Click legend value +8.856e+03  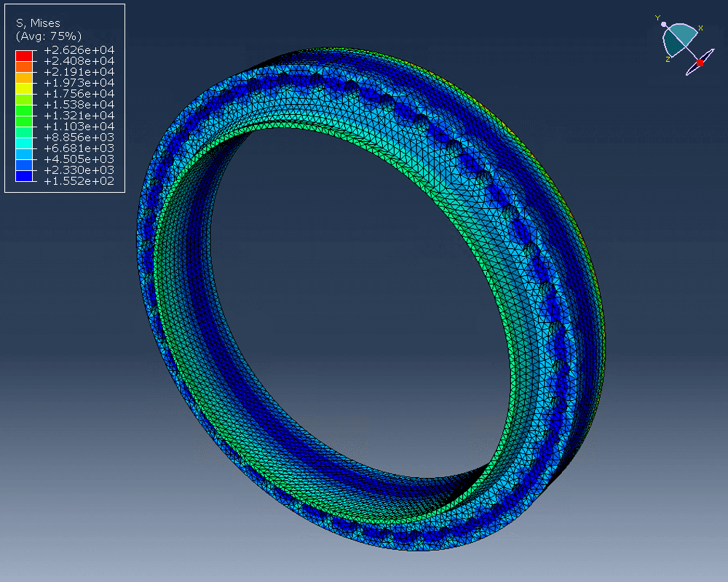[x=79, y=137]
